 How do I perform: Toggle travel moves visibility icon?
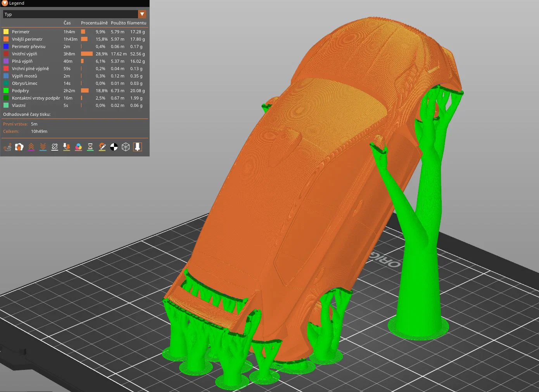click(x=7, y=147)
